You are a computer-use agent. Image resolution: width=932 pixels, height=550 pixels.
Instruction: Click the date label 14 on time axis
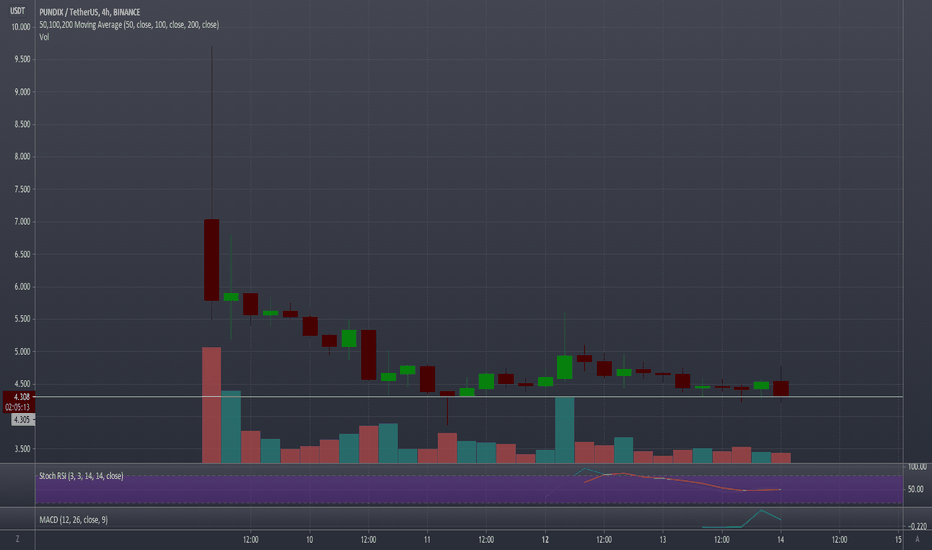(780, 539)
